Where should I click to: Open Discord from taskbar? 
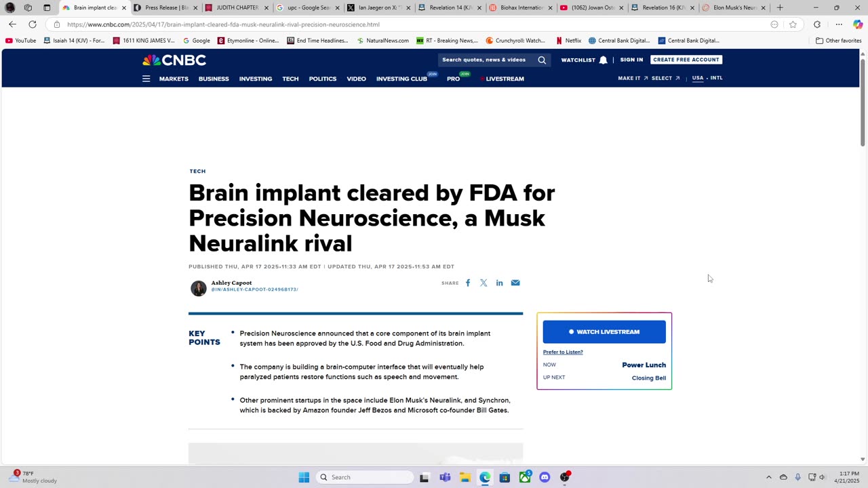coord(545,477)
